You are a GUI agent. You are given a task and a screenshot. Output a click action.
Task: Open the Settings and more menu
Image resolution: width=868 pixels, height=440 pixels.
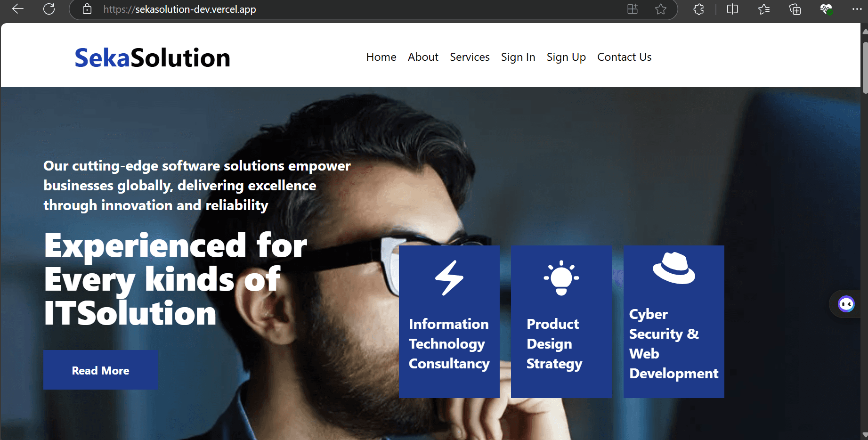click(x=857, y=9)
